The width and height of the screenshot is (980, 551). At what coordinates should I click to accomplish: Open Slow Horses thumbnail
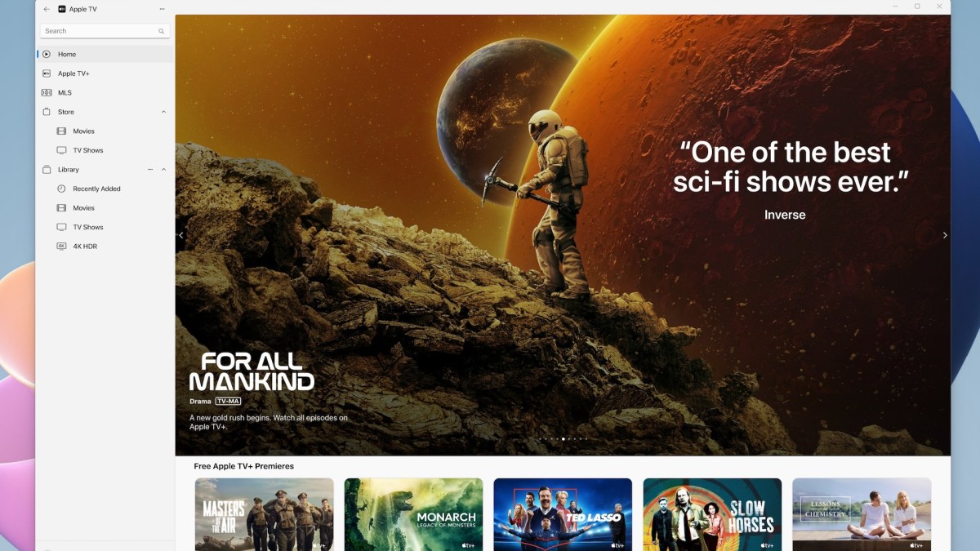tap(712, 514)
